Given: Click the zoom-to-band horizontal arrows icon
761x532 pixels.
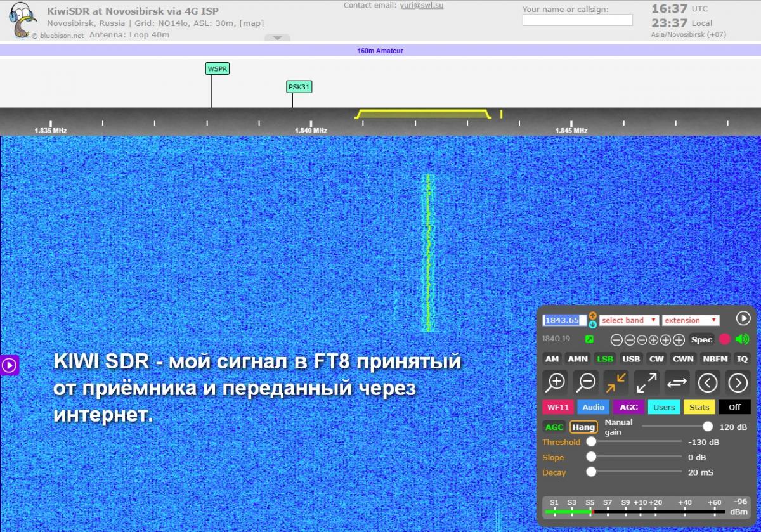Looking at the screenshot, I should tap(677, 382).
